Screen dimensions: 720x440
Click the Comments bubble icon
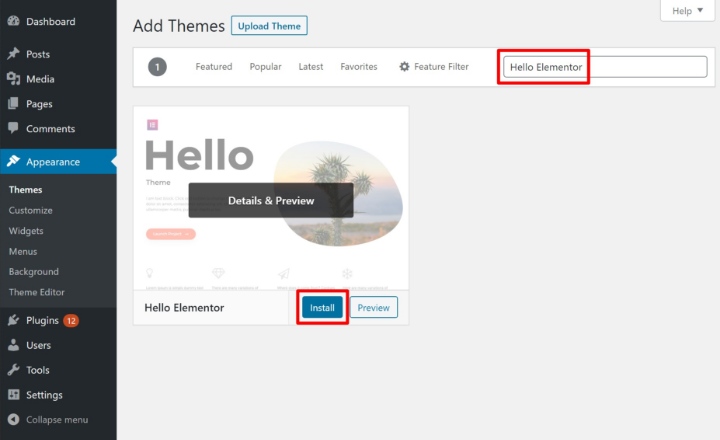(13, 129)
